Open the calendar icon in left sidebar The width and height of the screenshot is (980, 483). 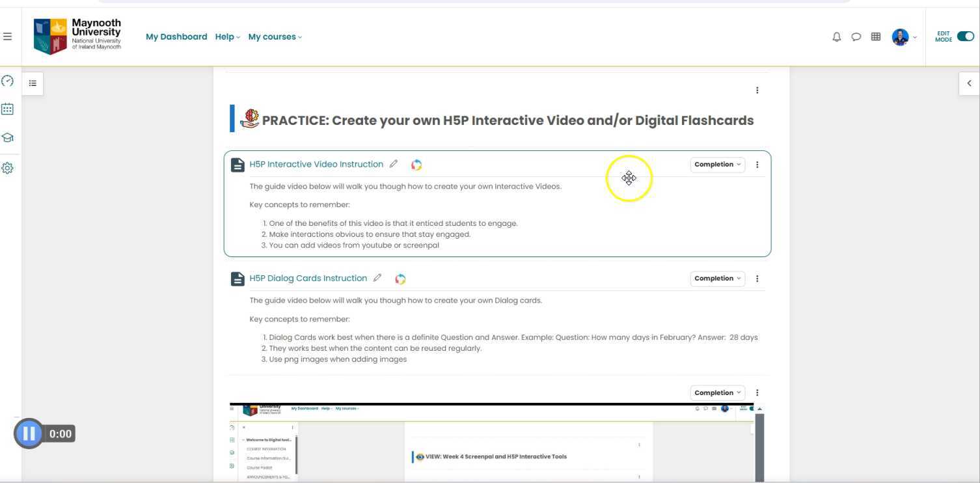coord(7,109)
